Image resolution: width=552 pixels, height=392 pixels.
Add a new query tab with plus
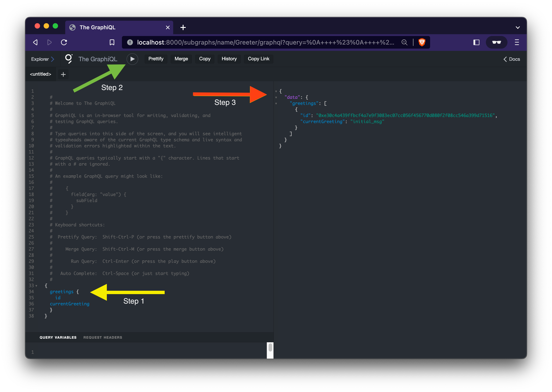[63, 74]
